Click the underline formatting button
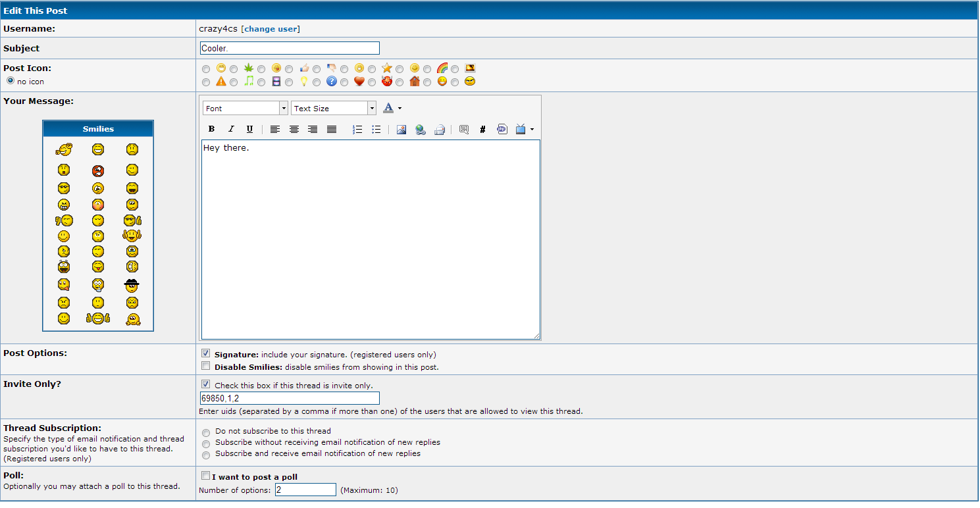Viewport: 980px width, 508px height. (249, 130)
